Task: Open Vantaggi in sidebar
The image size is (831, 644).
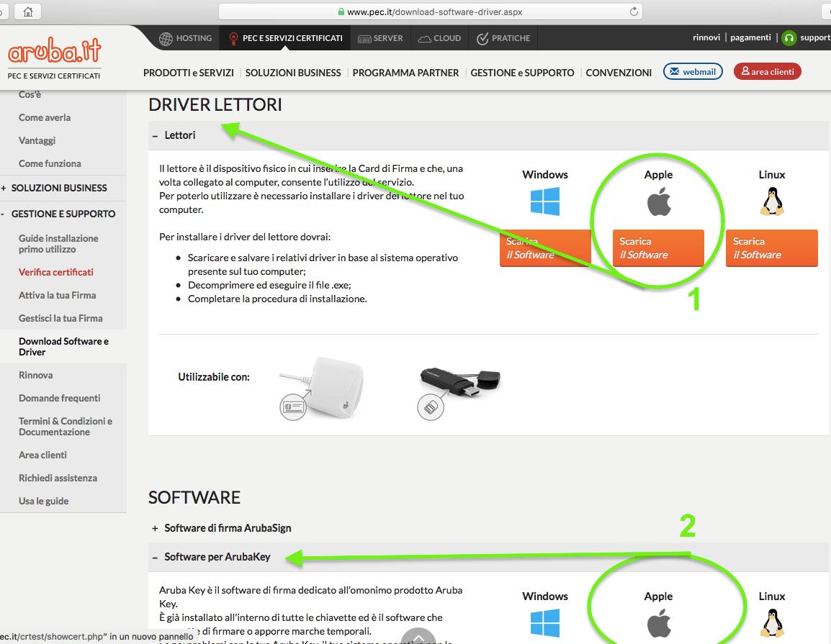Action: pyautogui.click(x=37, y=140)
